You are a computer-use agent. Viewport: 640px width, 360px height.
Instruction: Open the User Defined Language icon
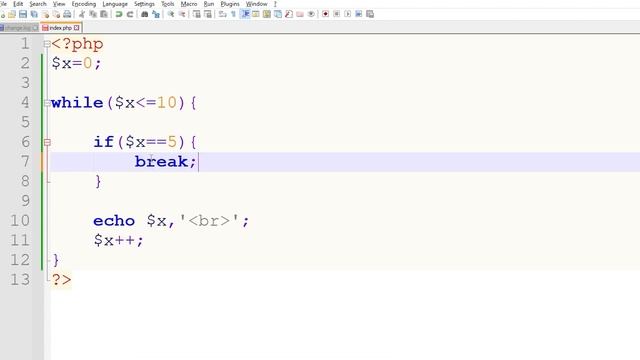pos(256,14)
